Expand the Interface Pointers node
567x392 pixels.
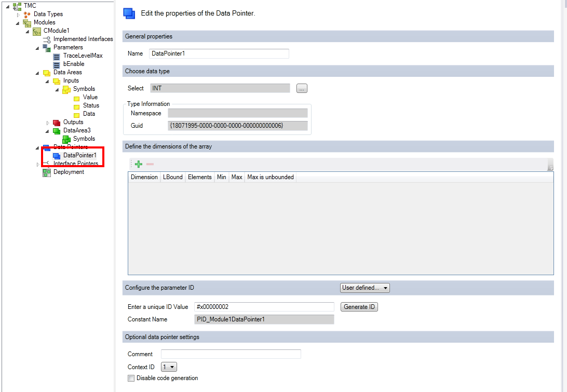[x=38, y=165]
